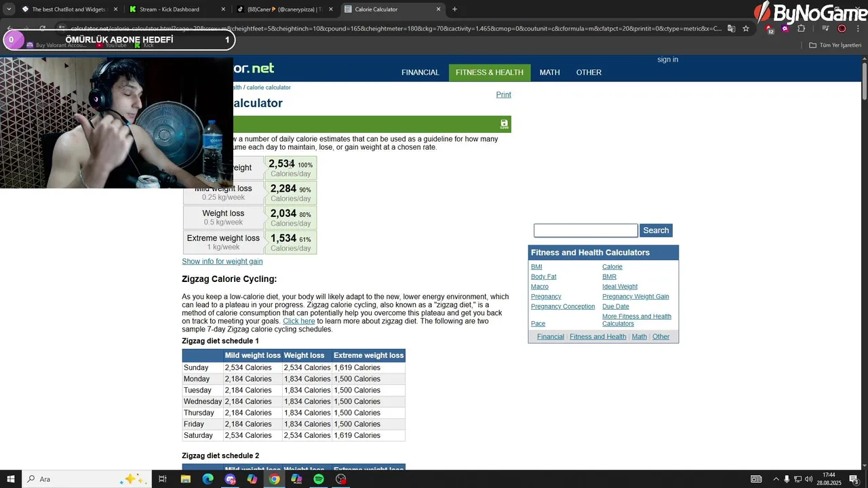This screenshot has height=488, width=868.
Task: Open a new browser tab with plus button
Action: (454, 9)
